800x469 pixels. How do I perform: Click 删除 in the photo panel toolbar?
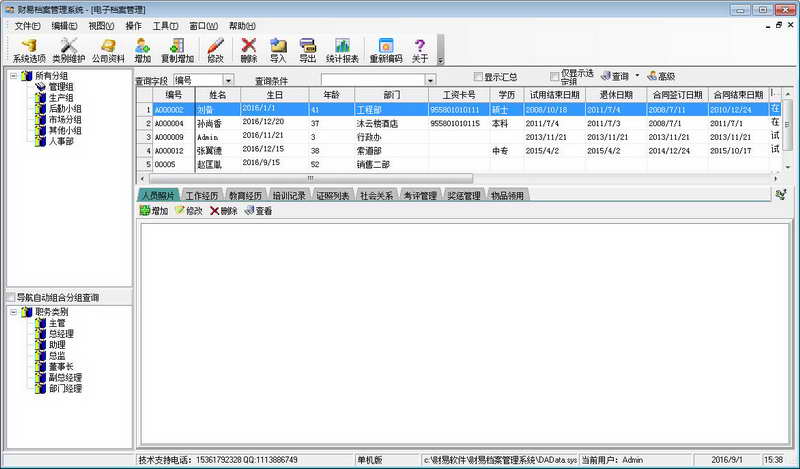click(223, 211)
